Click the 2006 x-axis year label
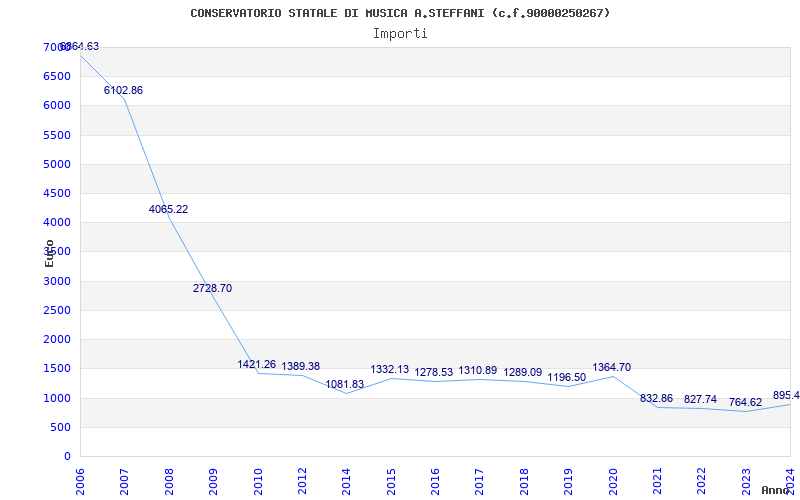The height and width of the screenshot is (500, 800). pyautogui.click(x=80, y=481)
